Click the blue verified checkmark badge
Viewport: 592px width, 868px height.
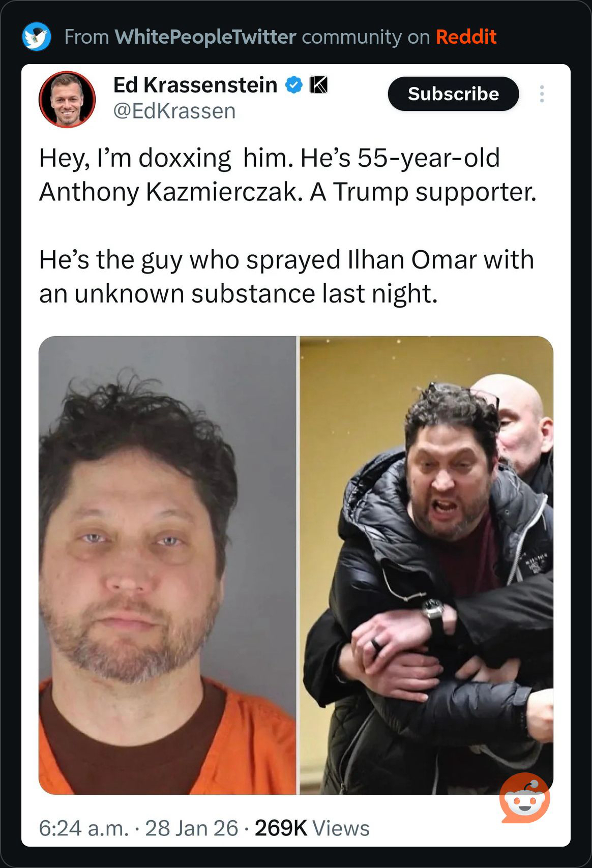pyautogui.click(x=294, y=85)
